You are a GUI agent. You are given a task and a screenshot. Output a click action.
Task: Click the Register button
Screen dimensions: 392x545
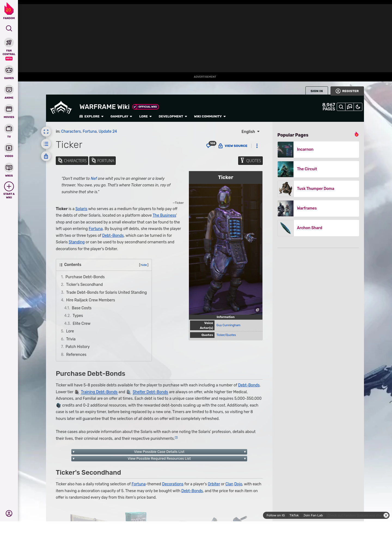(347, 91)
